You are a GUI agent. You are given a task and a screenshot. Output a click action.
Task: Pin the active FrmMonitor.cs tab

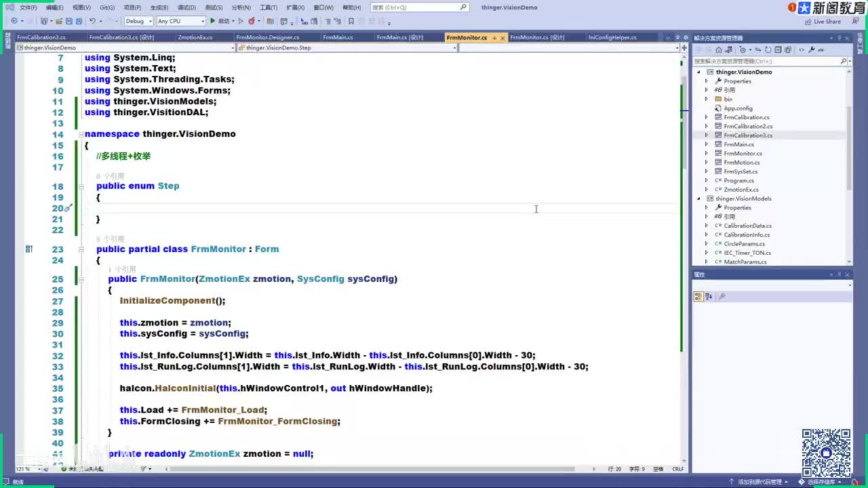click(494, 37)
